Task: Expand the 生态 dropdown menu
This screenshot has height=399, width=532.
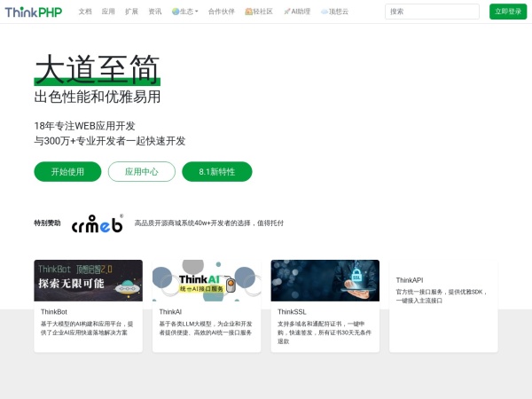Action: (188, 12)
